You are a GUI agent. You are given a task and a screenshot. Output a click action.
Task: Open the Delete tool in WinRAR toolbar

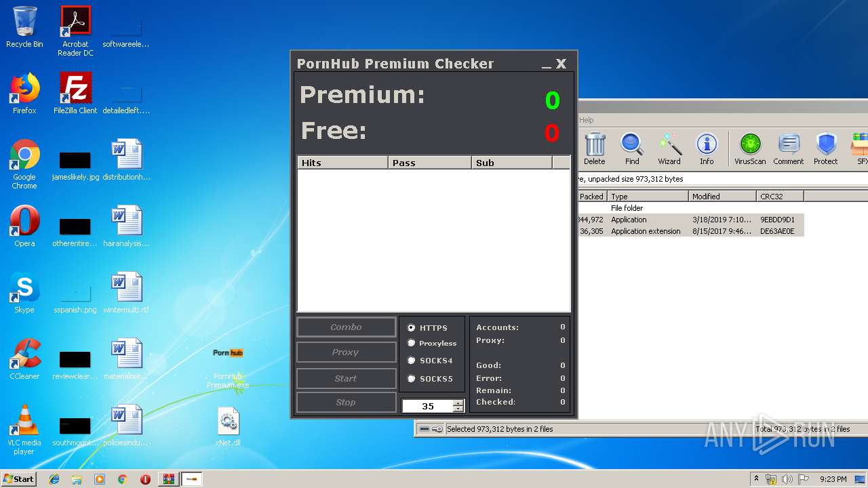click(x=594, y=148)
